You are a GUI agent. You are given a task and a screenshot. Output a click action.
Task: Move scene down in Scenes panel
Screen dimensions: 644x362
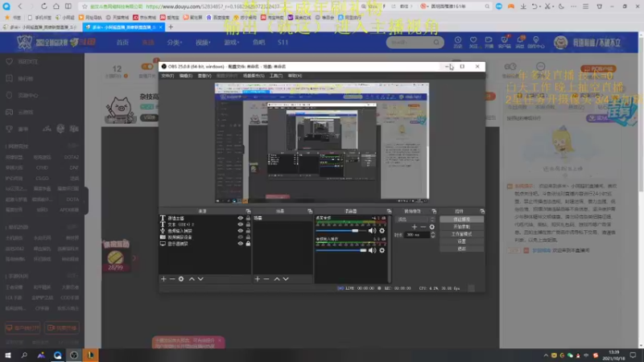tap(286, 279)
